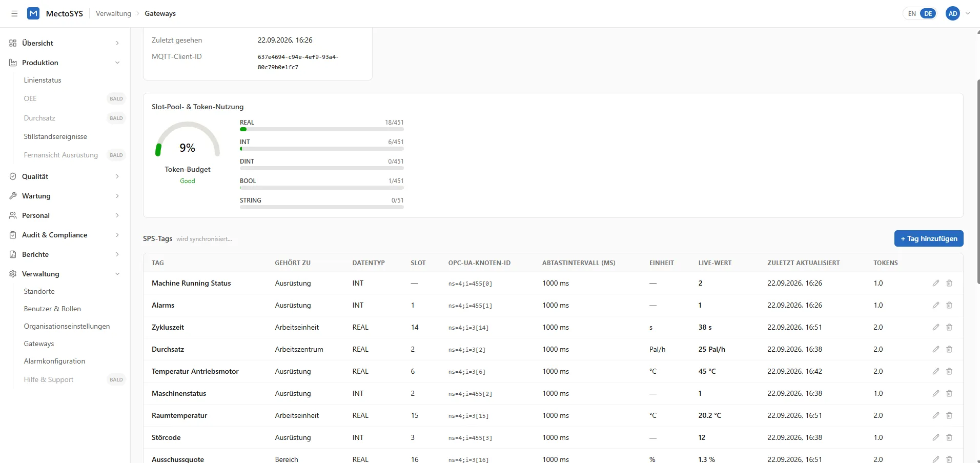This screenshot has height=463, width=980.
Task: Delete the Temperatur Antriebsmotor tag
Action: click(x=949, y=371)
